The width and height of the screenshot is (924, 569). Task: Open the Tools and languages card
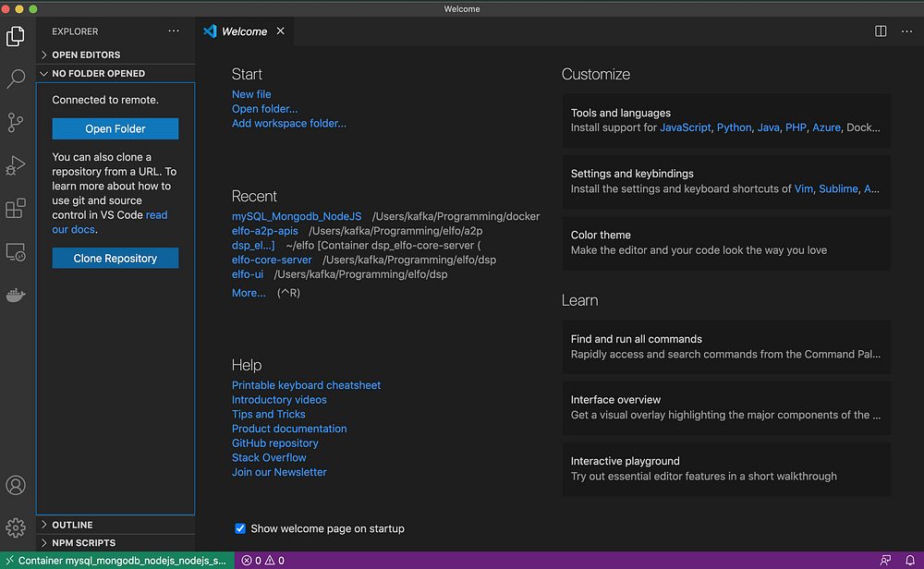726,121
